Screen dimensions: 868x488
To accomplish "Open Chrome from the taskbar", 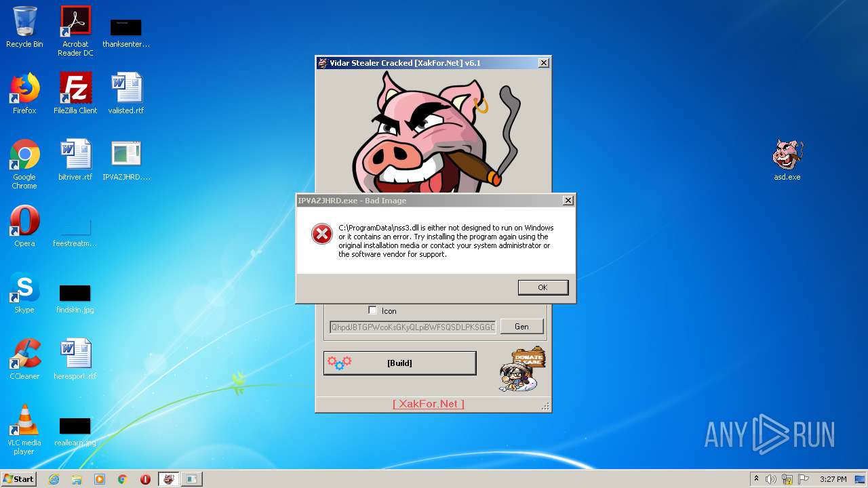I will (123, 479).
